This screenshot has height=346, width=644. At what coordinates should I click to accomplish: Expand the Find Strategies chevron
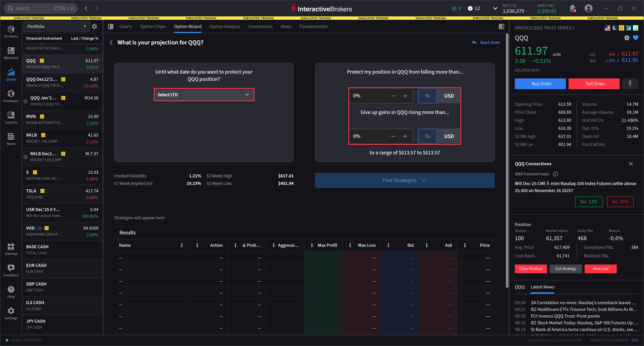pyautogui.click(x=424, y=180)
